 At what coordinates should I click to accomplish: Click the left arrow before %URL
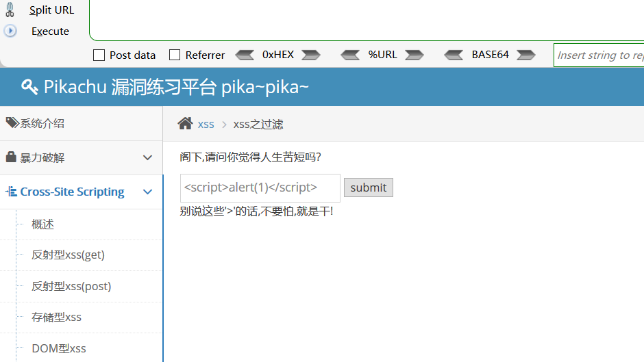tap(350, 55)
